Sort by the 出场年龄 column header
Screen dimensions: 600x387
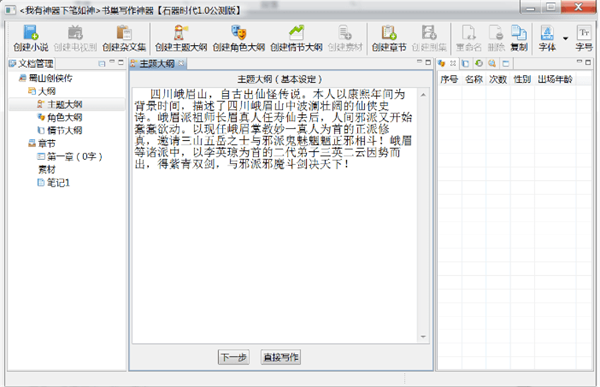(x=555, y=79)
